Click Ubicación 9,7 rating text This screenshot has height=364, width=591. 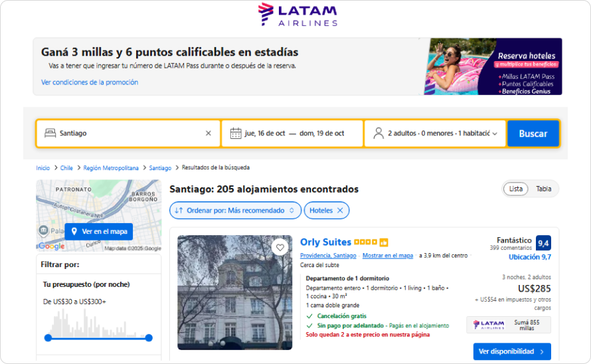click(x=529, y=257)
